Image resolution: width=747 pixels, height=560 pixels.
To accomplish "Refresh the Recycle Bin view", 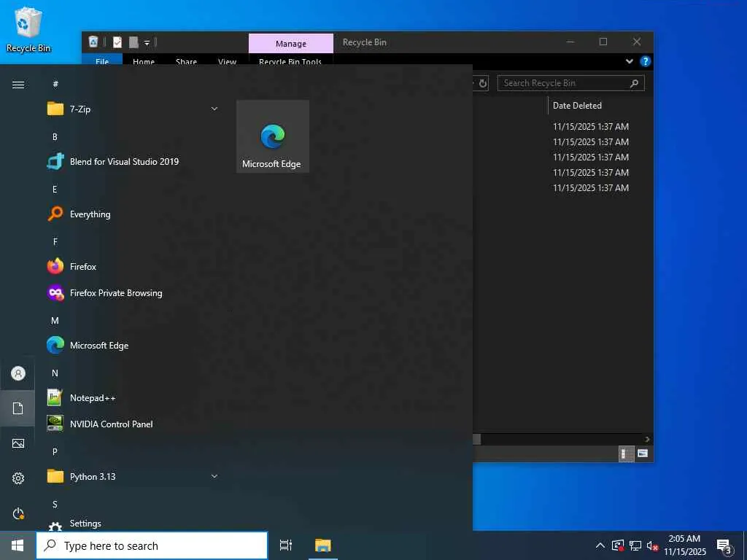I will 483,83.
